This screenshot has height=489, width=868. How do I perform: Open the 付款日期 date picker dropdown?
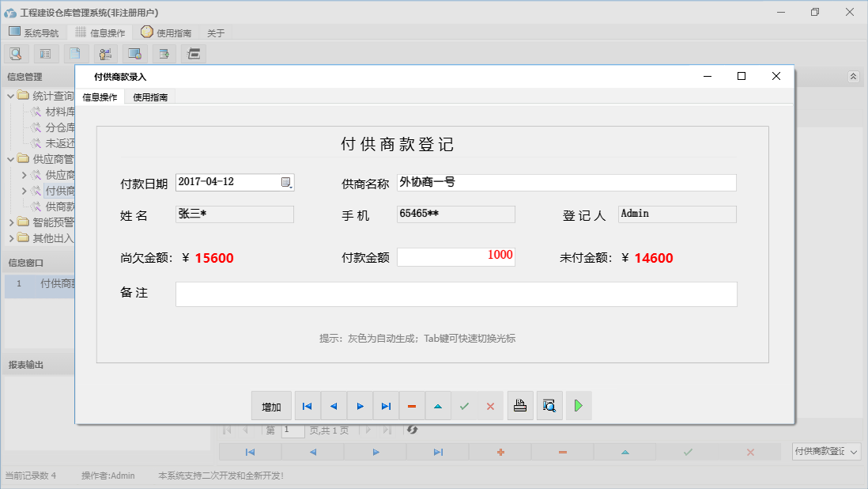pyautogui.click(x=286, y=182)
